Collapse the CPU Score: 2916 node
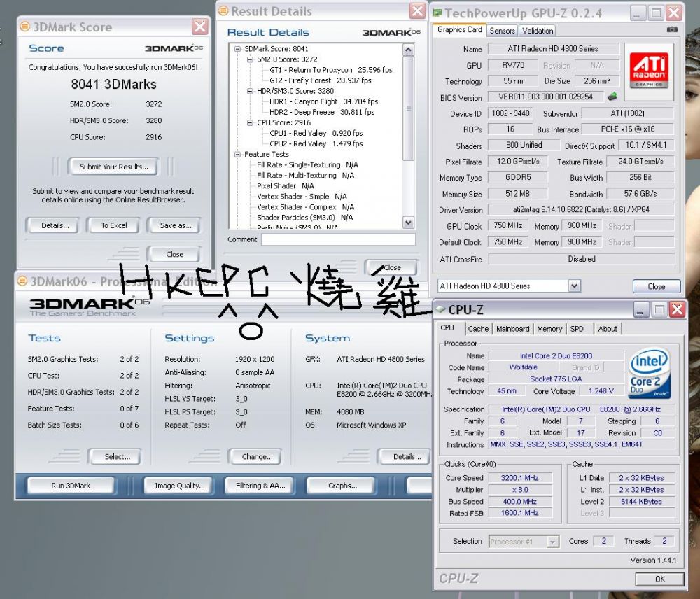The image size is (700, 599). (x=250, y=122)
